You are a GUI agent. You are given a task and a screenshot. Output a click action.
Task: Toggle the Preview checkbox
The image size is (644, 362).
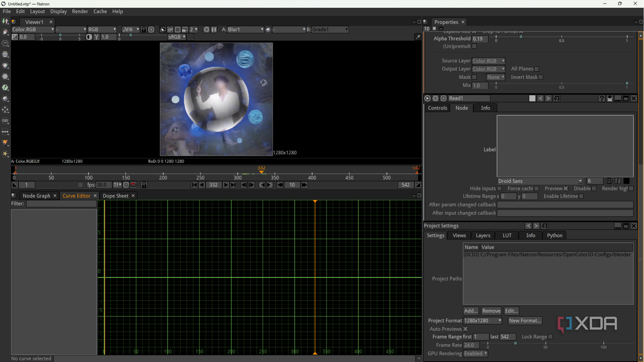(566, 189)
